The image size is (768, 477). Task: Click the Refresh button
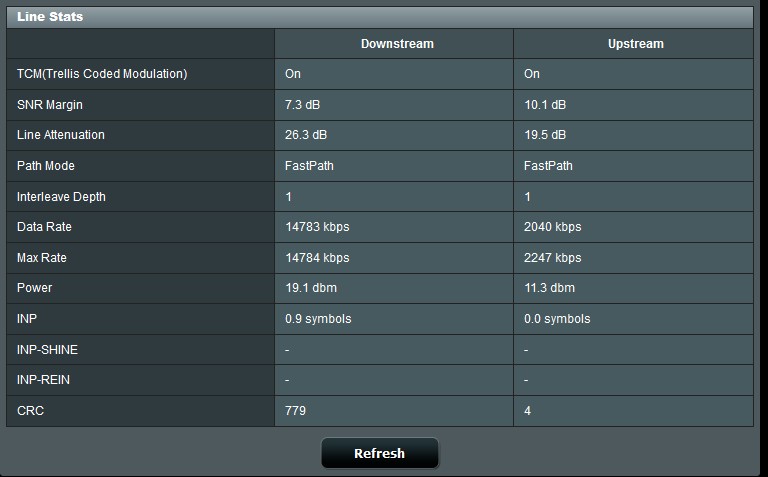(x=380, y=453)
